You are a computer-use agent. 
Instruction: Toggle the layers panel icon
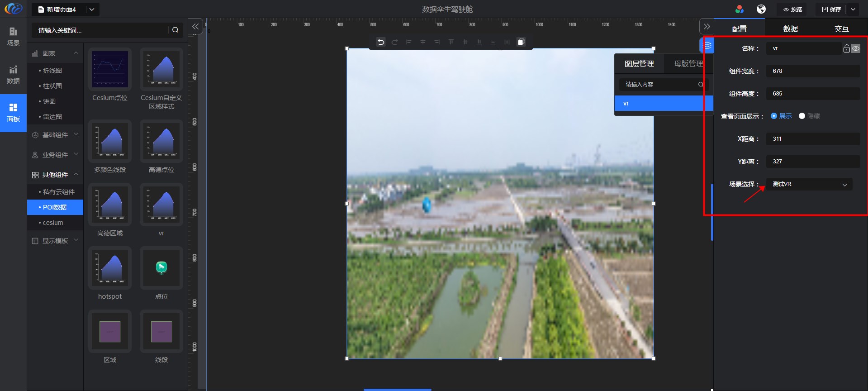(707, 45)
